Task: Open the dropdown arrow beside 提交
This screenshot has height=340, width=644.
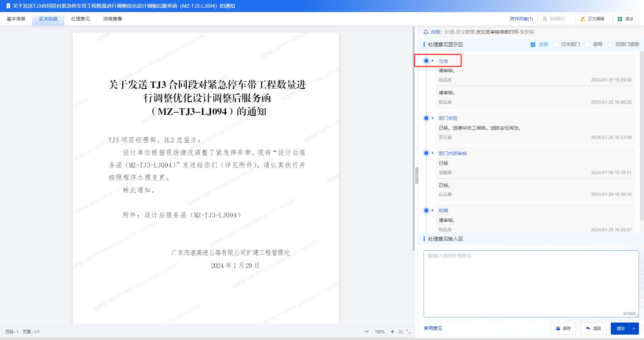Action: pos(634,328)
